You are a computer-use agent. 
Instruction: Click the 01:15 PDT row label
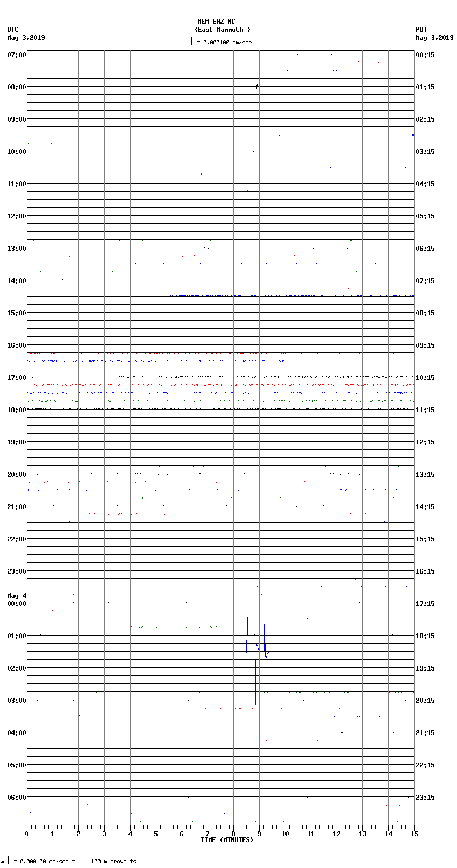click(425, 87)
